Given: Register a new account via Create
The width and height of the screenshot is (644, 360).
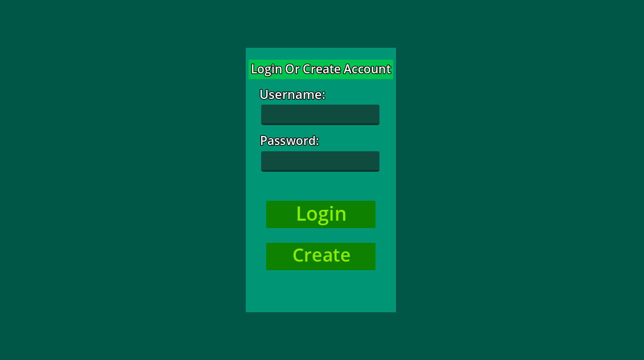Looking at the screenshot, I should click(321, 256).
